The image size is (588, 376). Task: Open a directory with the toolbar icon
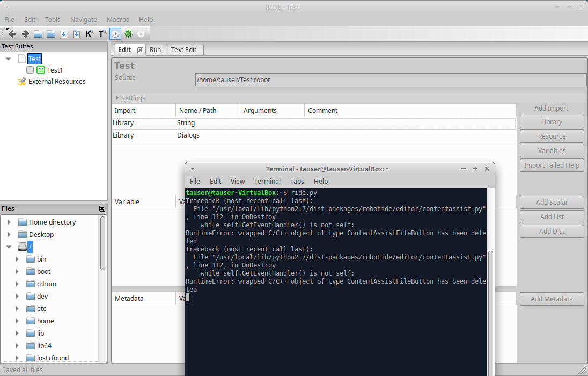50,33
